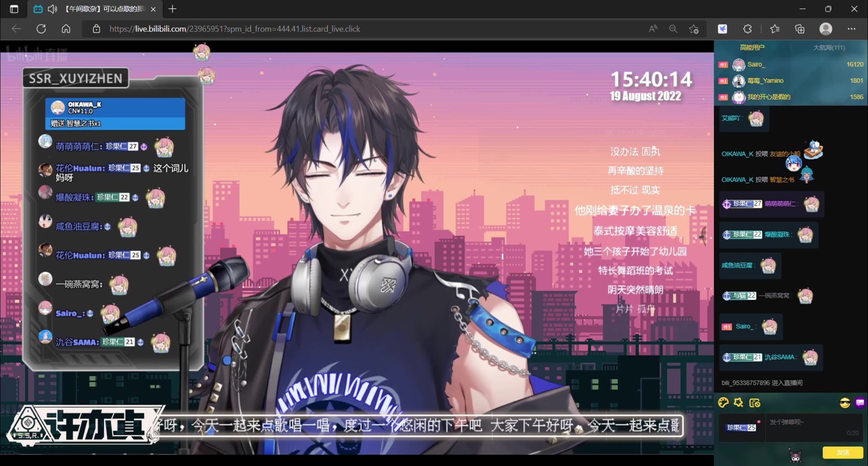Click the 友谊的小船 boat gift icon
Screen dimensions: 868x466
pyautogui.click(x=814, y=150)
